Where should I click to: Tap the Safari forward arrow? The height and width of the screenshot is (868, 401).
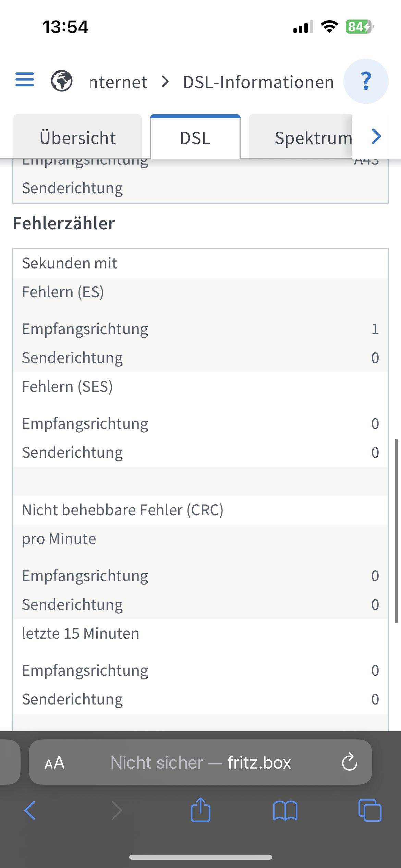(117, 811)
